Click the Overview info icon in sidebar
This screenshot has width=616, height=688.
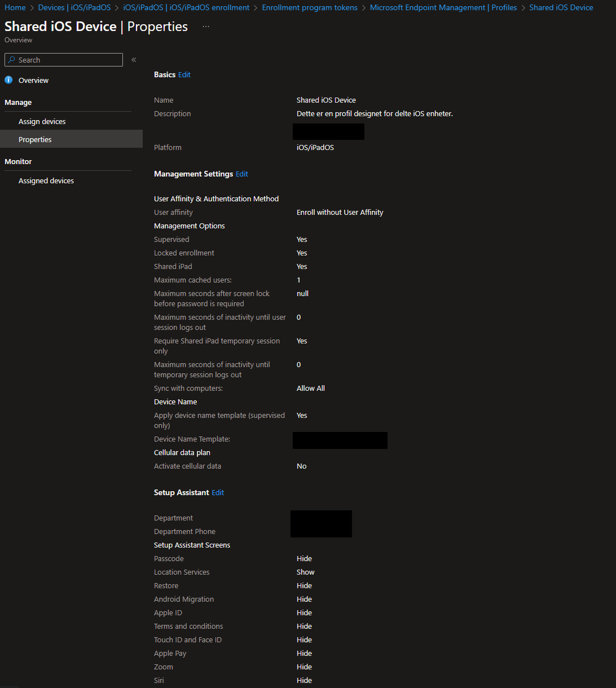(x=8, y=80)
